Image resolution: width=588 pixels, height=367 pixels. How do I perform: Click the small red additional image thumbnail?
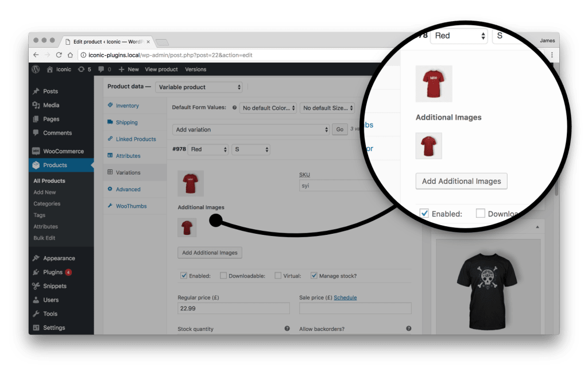187,227
